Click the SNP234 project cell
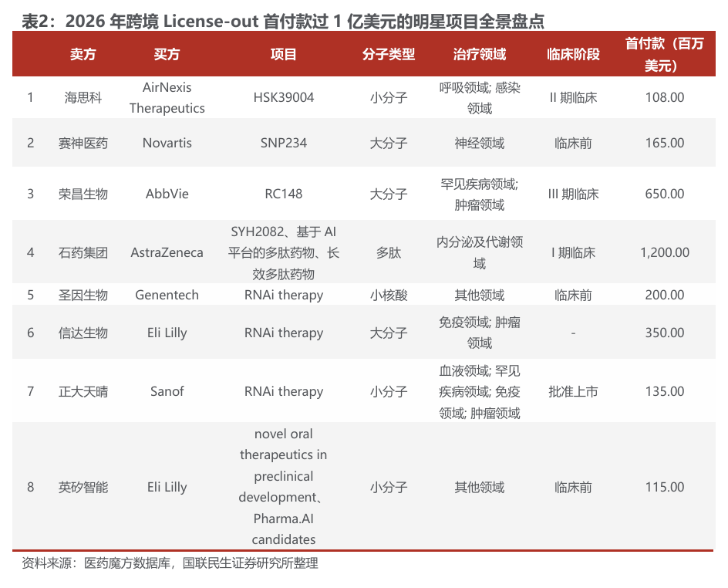This screenshot has width=728, height=588. click(x=283, y=143)
